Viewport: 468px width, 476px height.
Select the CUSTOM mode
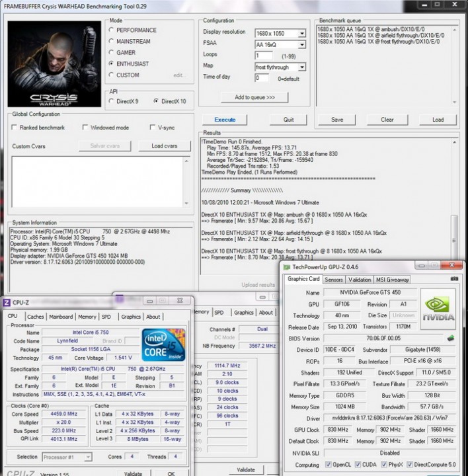pos(111,75)
